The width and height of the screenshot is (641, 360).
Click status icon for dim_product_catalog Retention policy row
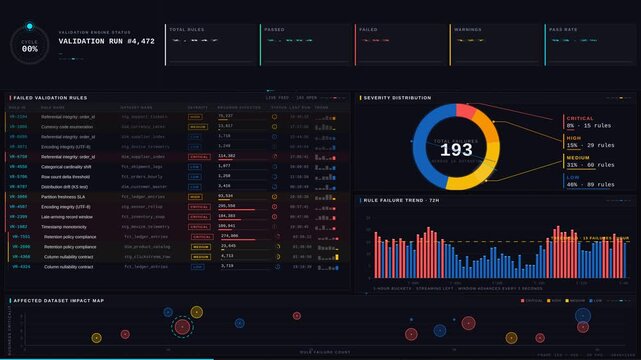pyautogui.click(x=278, y=246)
